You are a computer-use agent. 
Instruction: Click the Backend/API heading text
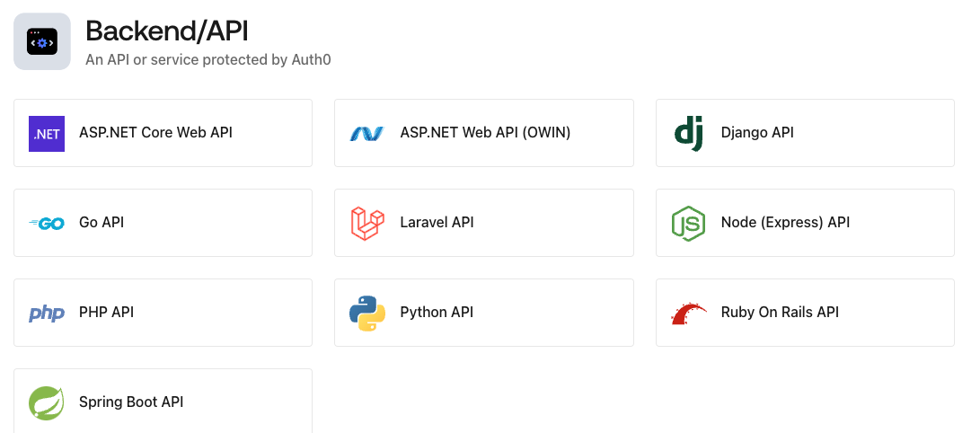[167, 31]
